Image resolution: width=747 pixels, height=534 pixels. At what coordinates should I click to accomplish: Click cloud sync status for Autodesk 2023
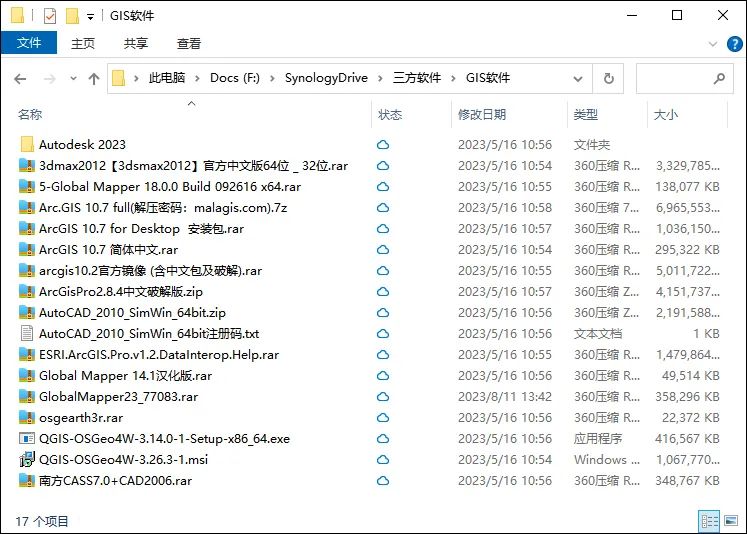pos(383,145)
